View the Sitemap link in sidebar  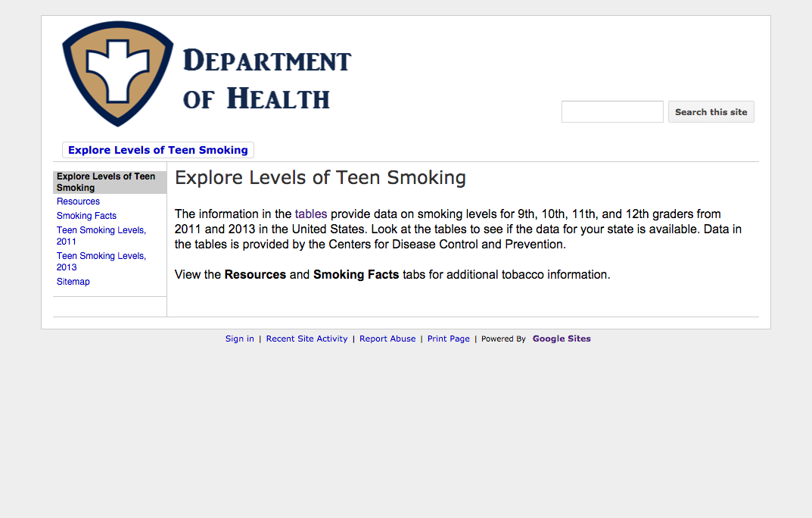click(x=73, y=282)
